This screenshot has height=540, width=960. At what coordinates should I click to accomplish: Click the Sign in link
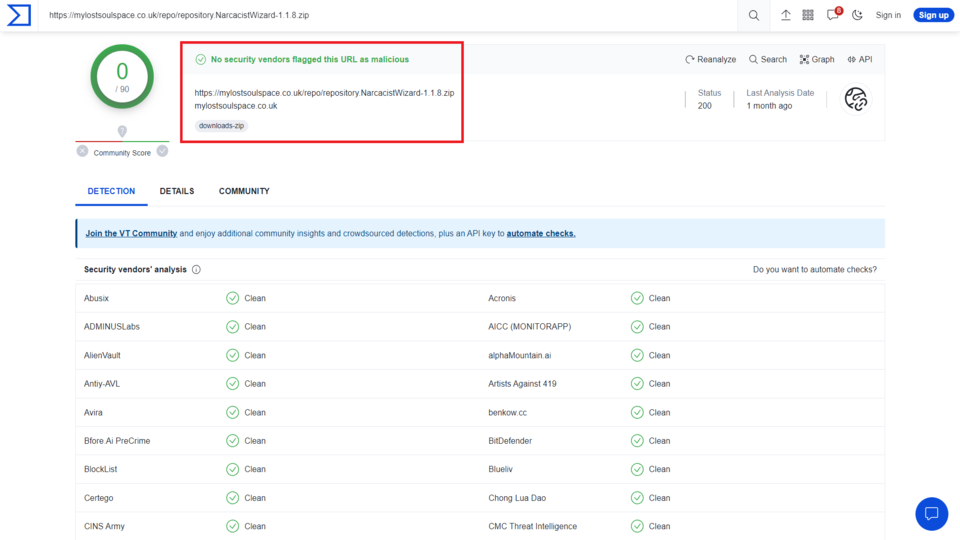point(888,15)
